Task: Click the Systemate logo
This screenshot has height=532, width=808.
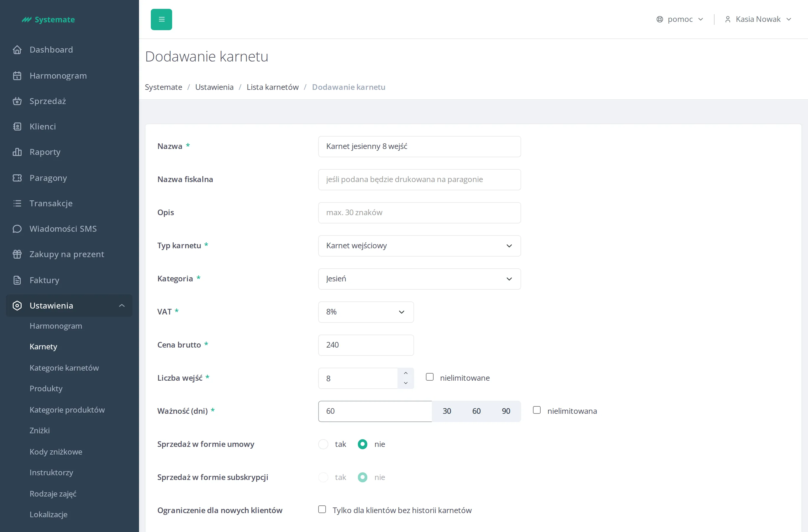Action: [48, 20]
